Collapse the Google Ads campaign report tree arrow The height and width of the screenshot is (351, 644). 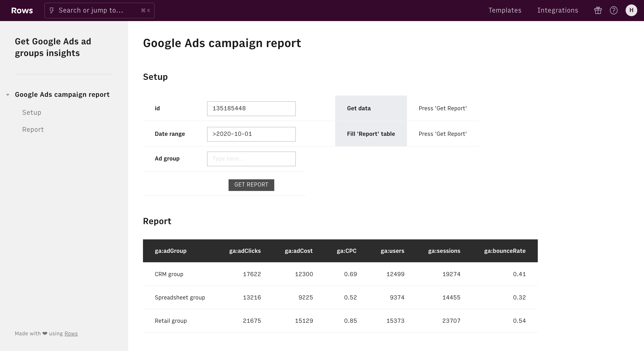click(x=8, y=95)
